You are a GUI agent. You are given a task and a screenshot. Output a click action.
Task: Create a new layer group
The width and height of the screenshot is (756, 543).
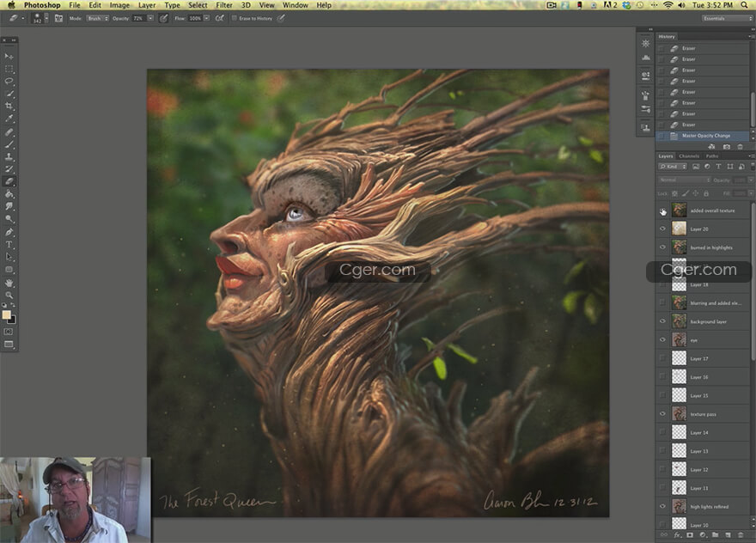pyautogui.click(x=715, y=534)
